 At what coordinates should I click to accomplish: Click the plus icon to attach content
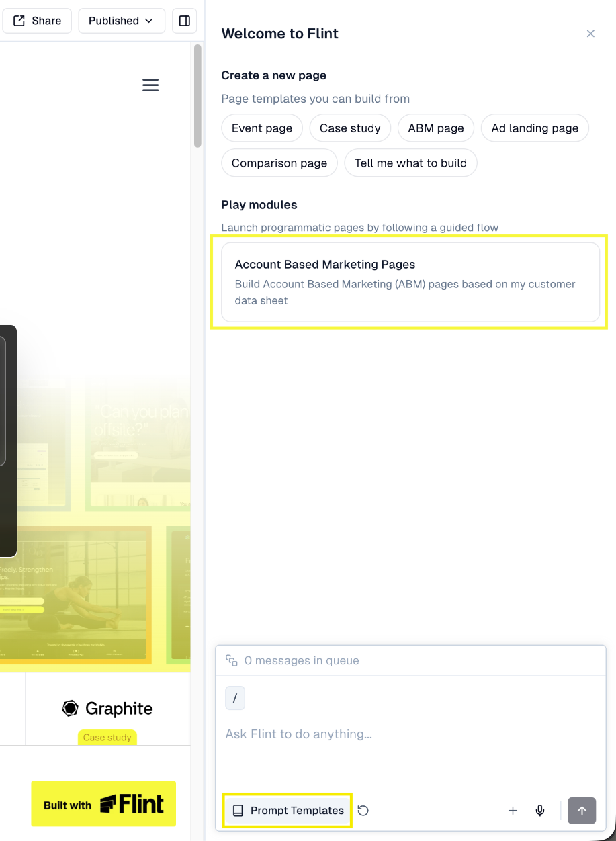coord(513,811)
